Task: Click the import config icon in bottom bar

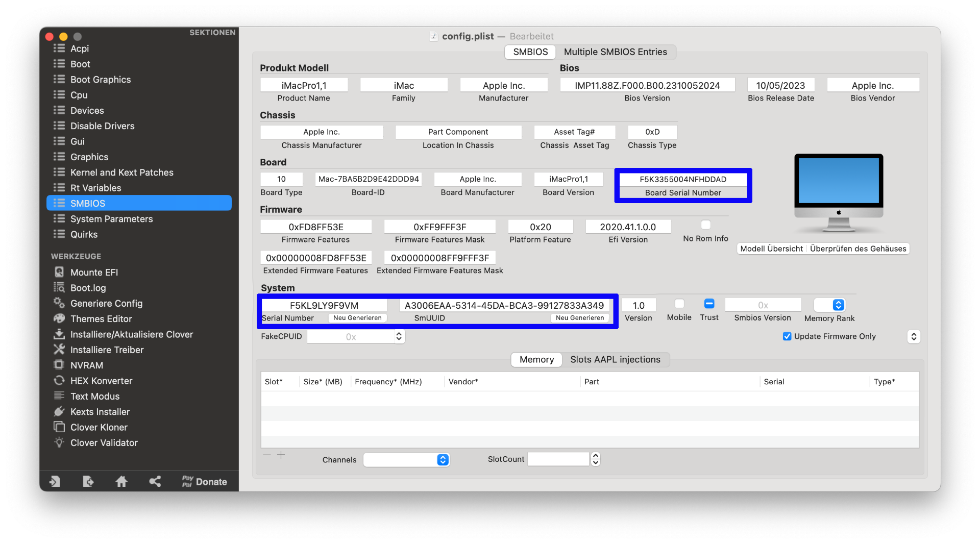Action: pyautogui.click(x=55, y=481)
